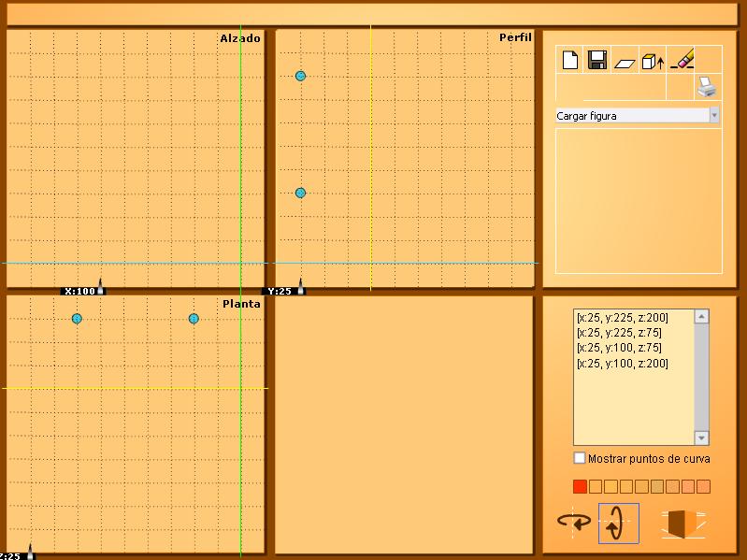Click the Perfil view label
Screen dimensions: 747x560
pos(515,37)
